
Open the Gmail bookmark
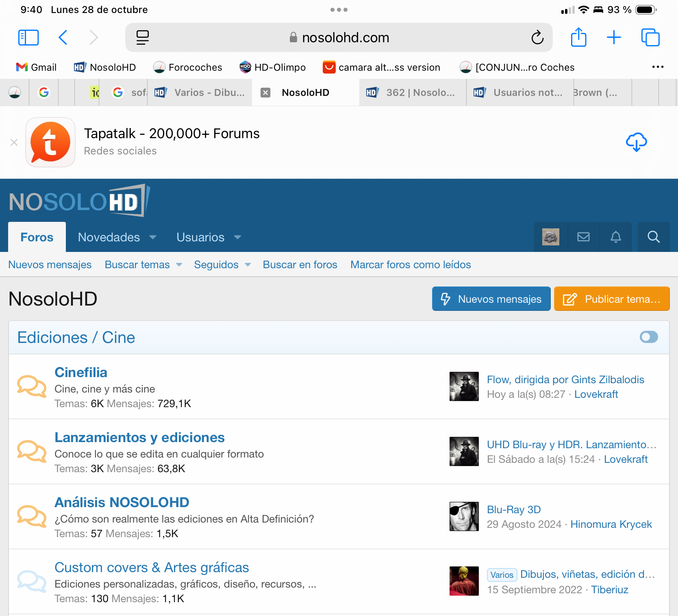(36, 67)
